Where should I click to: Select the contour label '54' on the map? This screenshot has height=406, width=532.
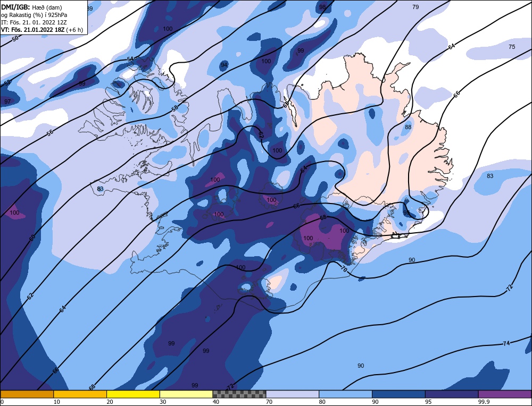[x=131, y=59]
